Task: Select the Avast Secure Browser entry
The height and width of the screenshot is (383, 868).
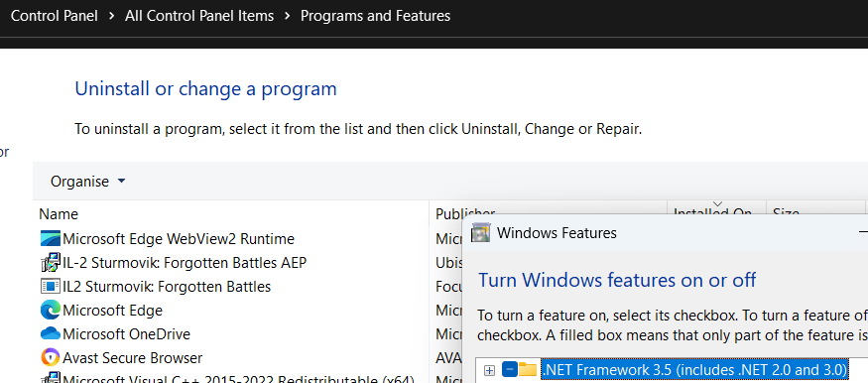Action: point(132,357)
